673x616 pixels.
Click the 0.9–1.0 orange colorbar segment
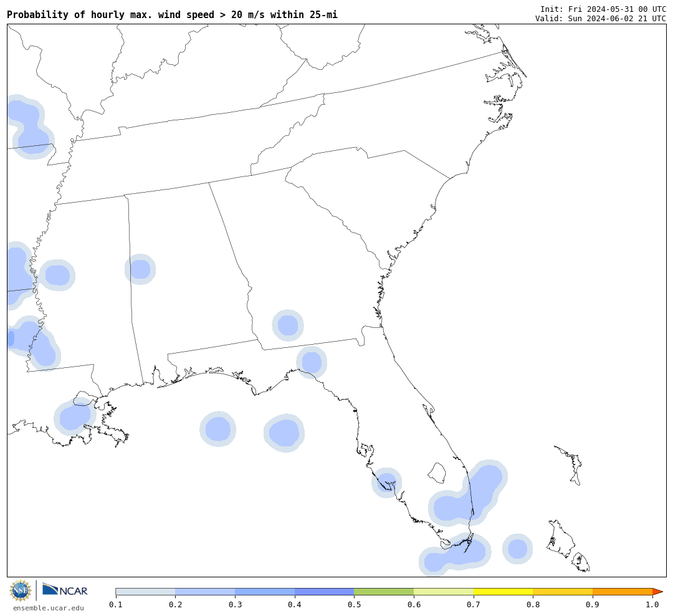(x=623, y=592)
